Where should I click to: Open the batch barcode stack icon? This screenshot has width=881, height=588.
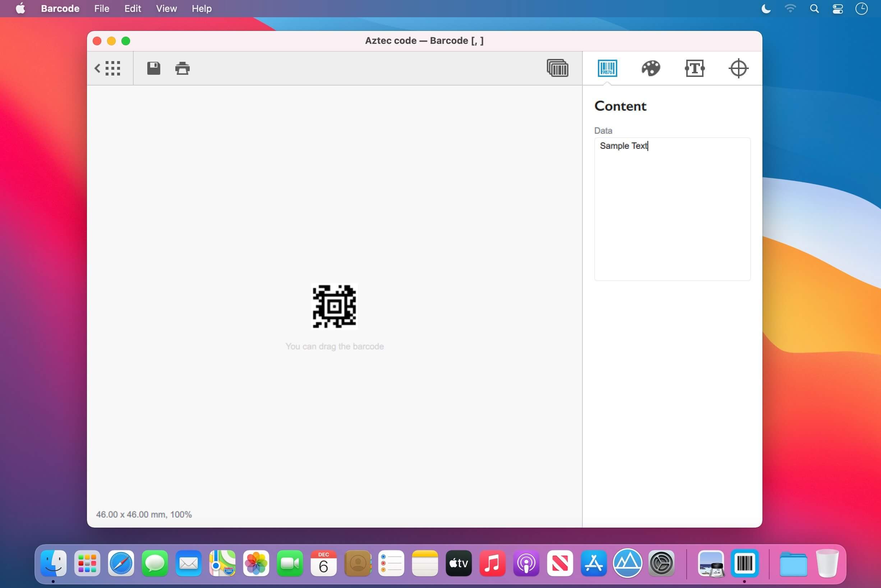point(557,68)
